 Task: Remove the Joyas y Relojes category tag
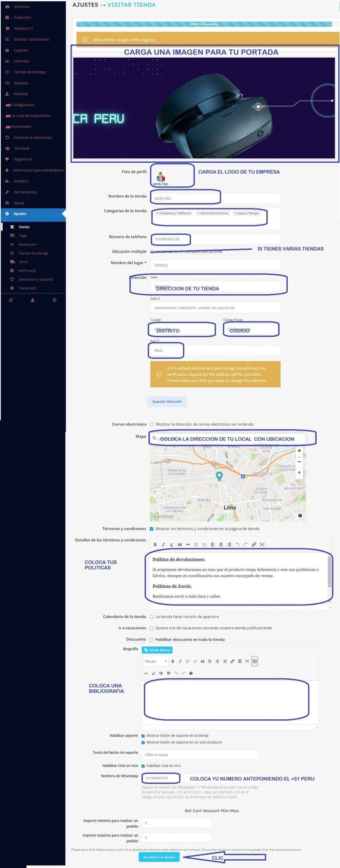pyautogui.click(x=235, y=213)
